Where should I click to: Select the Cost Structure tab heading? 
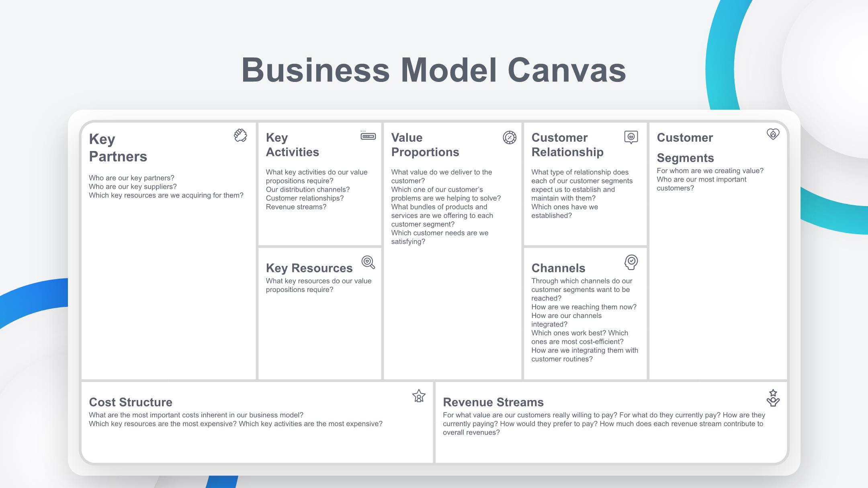click(131, 402)
